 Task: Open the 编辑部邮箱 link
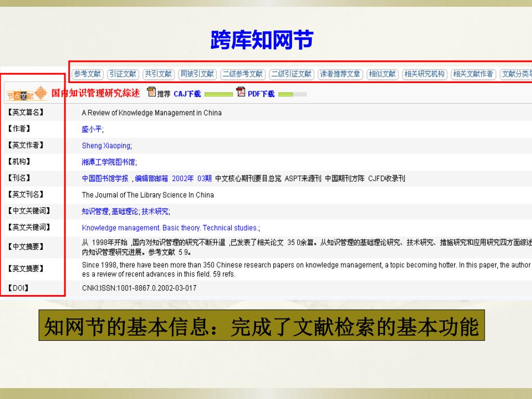[151, 179]
